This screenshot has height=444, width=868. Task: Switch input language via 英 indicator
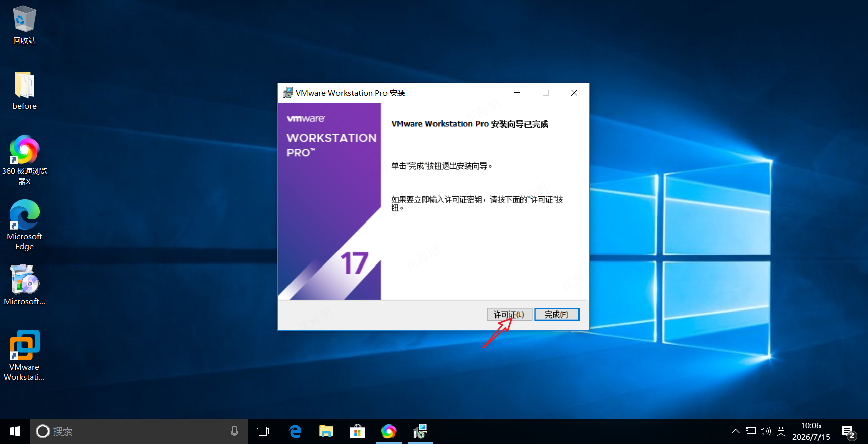[x=781, y=431]
